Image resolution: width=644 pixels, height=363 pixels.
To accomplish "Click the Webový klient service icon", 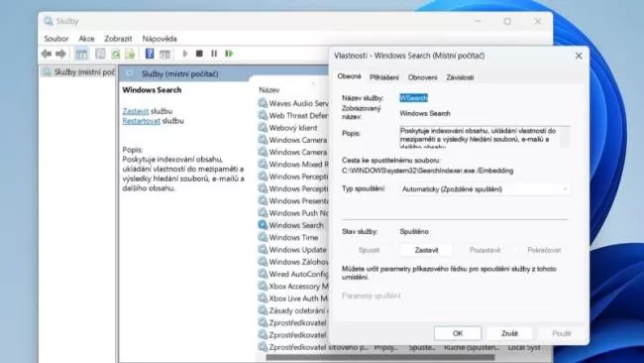I will (263, 127).
